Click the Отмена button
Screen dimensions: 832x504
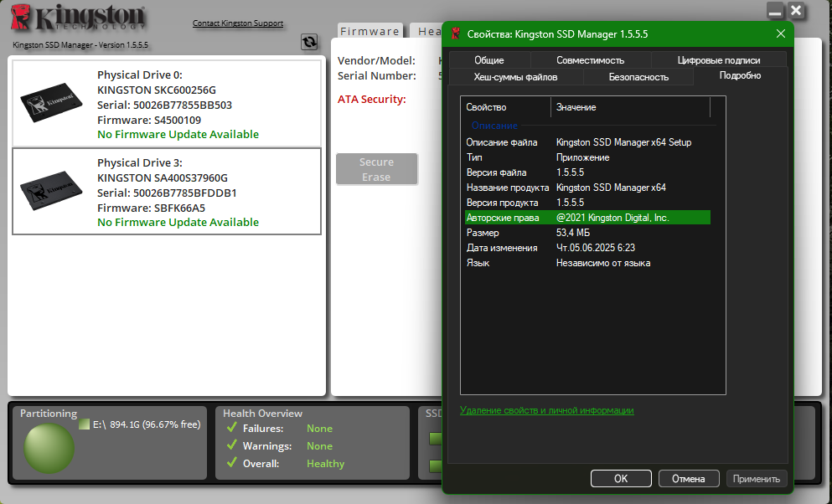click(x=688, y=479)
